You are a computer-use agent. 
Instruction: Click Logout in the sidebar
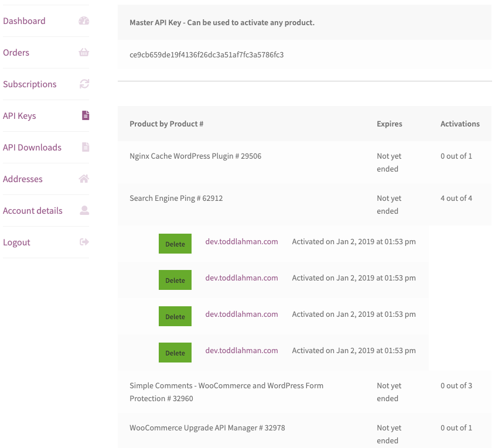pyautogui.click(x=16, y=242)
